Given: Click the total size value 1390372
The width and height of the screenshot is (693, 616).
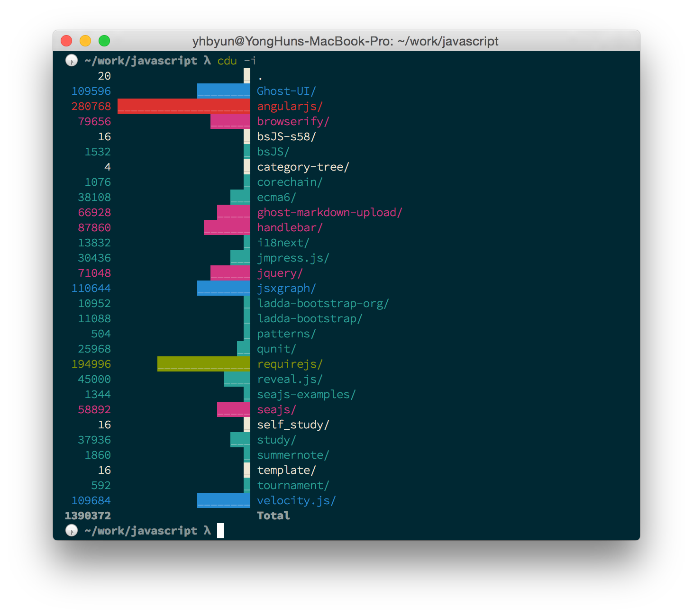Looking at the screenshot, I should (x=88, y=516).
